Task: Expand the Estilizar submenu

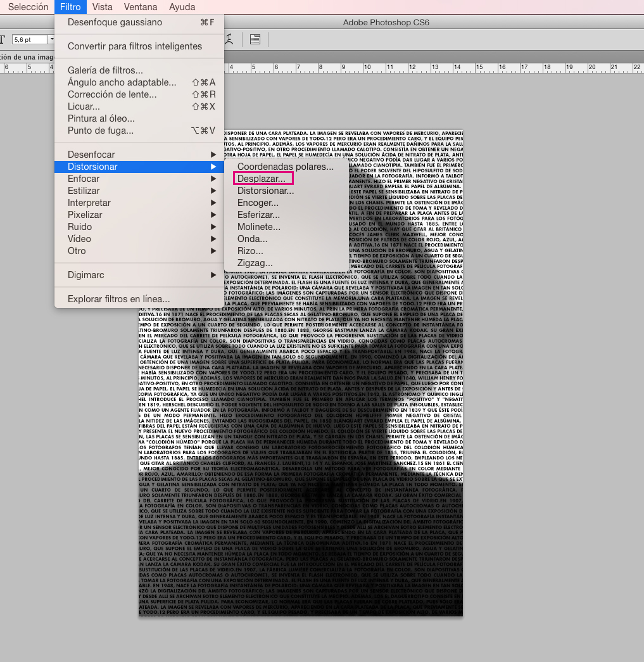Action: 139,191
